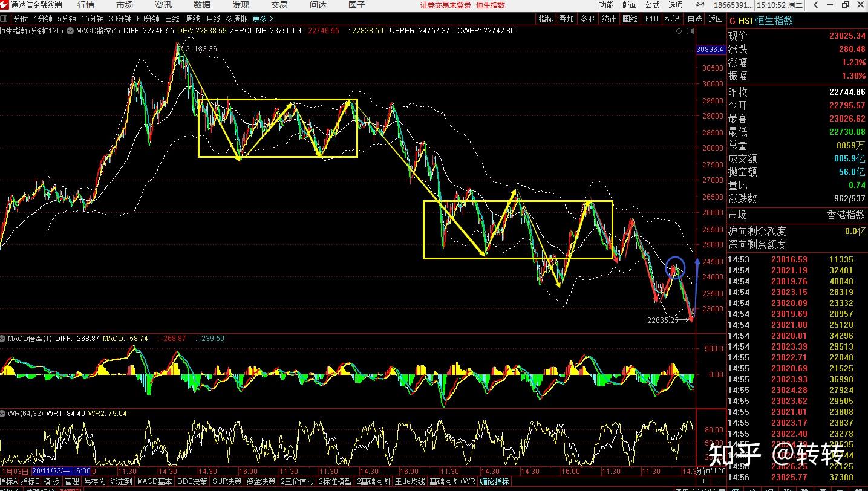Select the SUP决策 indicator tab
Image resolution: width=868 pixels, height=491 pixels.
pyautogui.click(x=227, y=481)
